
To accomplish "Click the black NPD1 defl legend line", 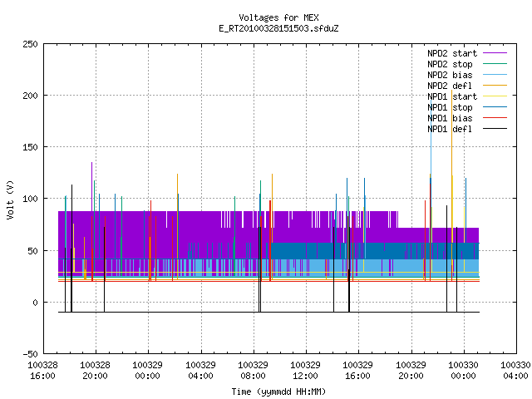I will [x=495, y=129].
